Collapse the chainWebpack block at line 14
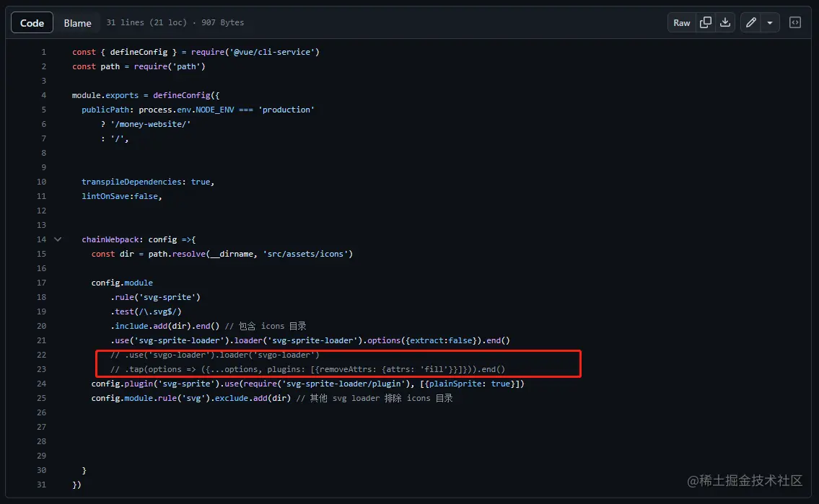The image size is (819, 504). point(58,239)
